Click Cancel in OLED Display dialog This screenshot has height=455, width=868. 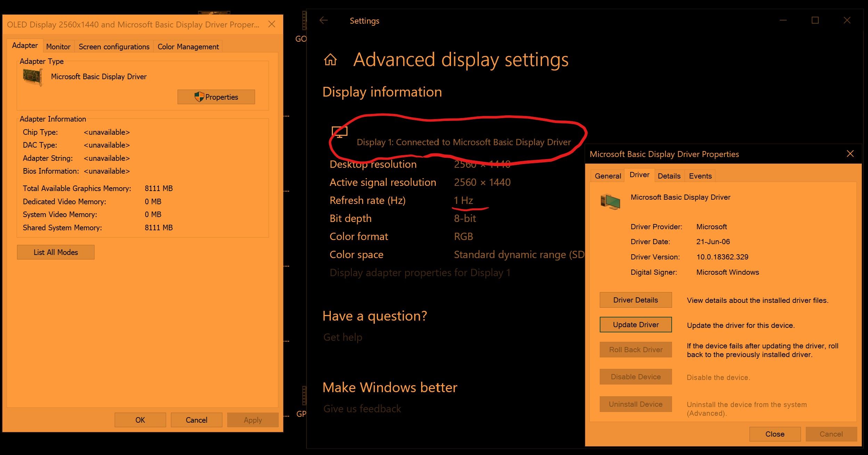click(x=196, y=420)
